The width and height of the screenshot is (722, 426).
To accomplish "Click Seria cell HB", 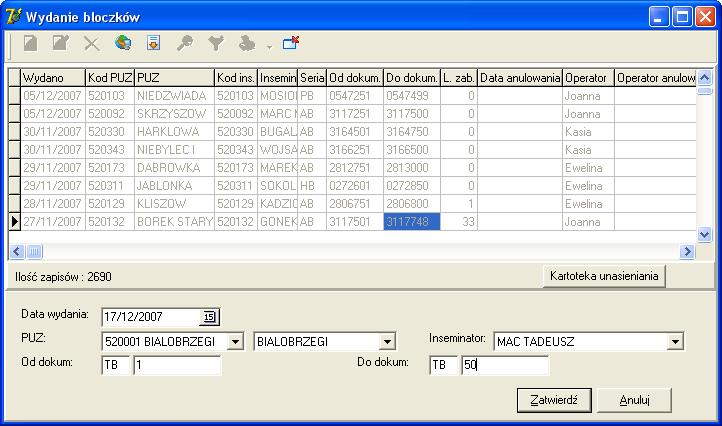I will pos(312,186).
